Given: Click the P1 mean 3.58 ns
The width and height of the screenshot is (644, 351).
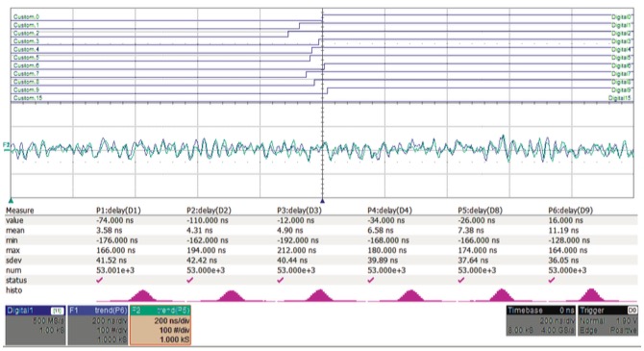Looking at the screenshot, I should pos(109,230).
